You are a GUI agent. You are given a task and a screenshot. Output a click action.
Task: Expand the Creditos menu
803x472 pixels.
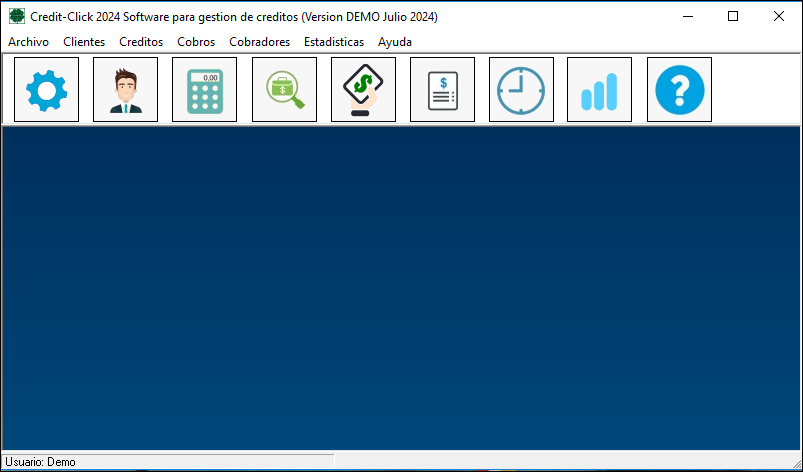[141, 42]
